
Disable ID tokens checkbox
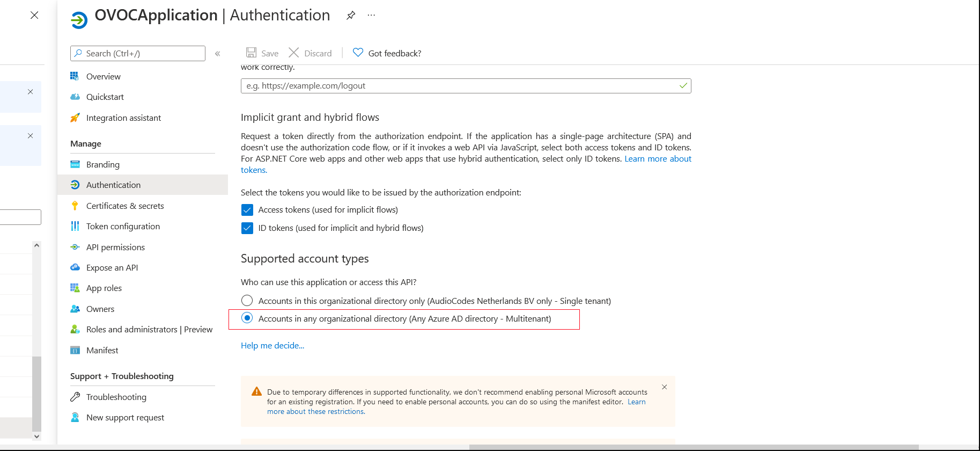tap(247, 228)
